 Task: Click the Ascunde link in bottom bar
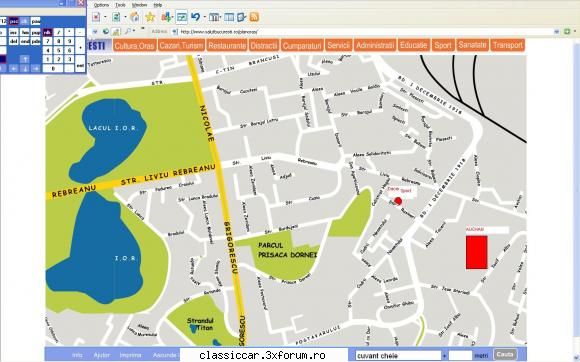[x=165, y=355]
